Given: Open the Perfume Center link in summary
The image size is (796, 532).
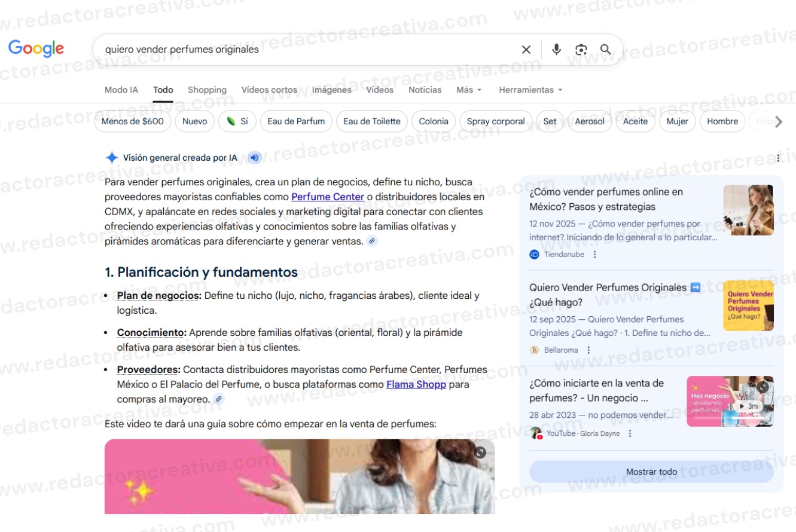Looking at the screenshot, I should click(x=328, y=197).
